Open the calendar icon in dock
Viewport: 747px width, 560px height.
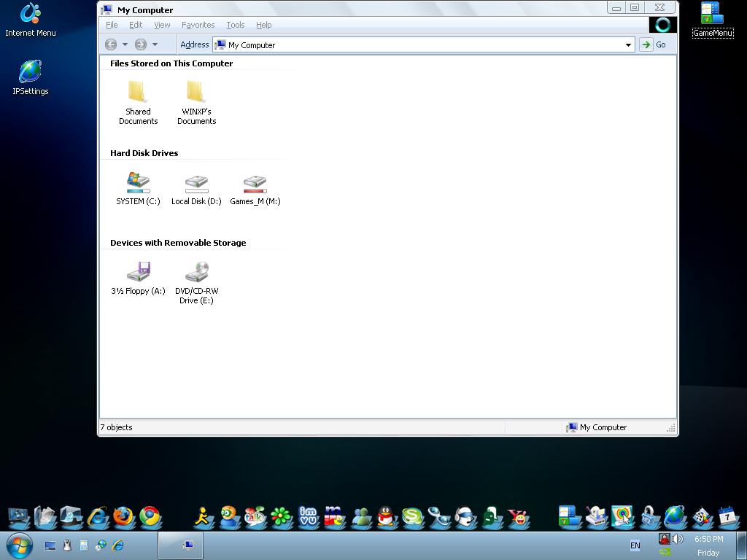click(728, 517)
